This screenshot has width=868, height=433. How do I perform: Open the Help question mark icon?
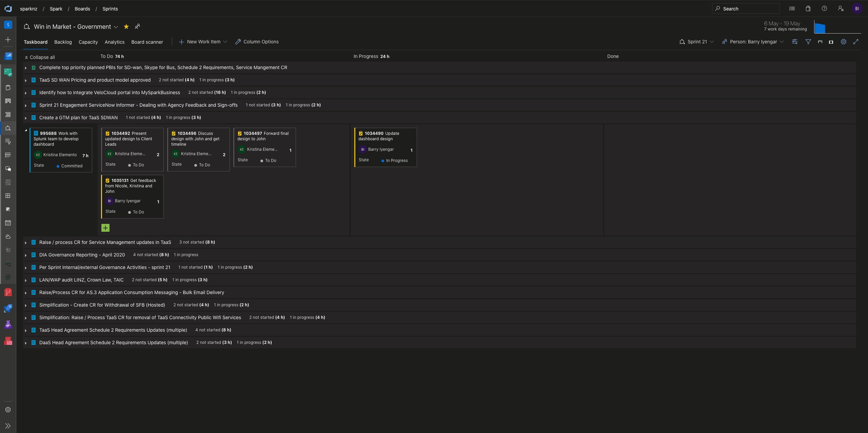[x=824, y=9]
